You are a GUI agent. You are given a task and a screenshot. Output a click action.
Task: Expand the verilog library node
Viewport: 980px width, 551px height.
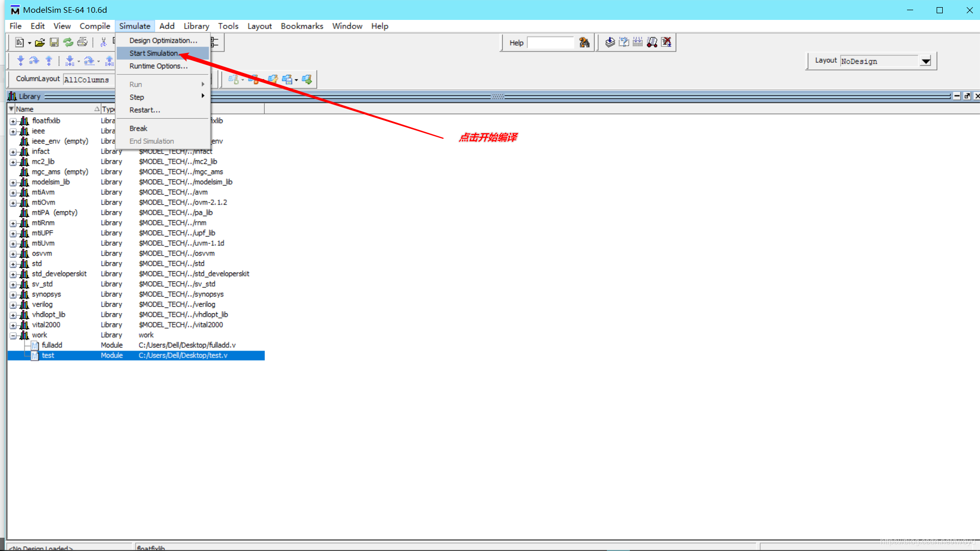[13, 305]
